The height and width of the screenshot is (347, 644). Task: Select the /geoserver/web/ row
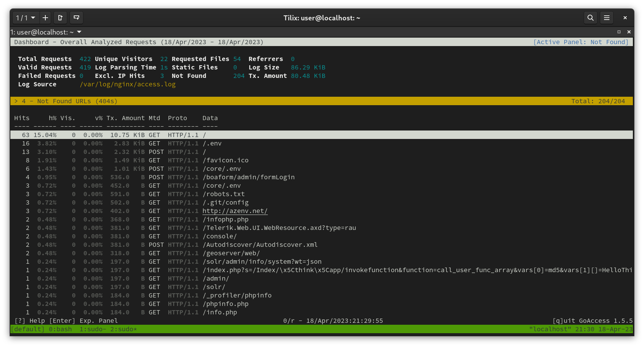tap(322, 253)
